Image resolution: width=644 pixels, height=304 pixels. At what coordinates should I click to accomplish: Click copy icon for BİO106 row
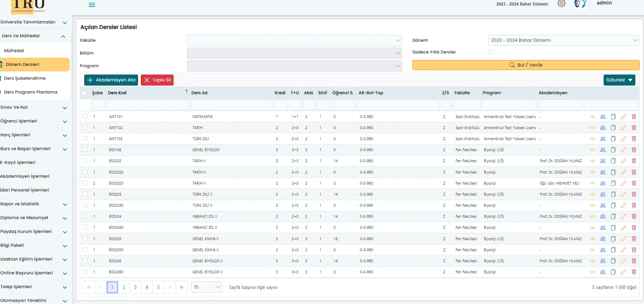point(613,150)
